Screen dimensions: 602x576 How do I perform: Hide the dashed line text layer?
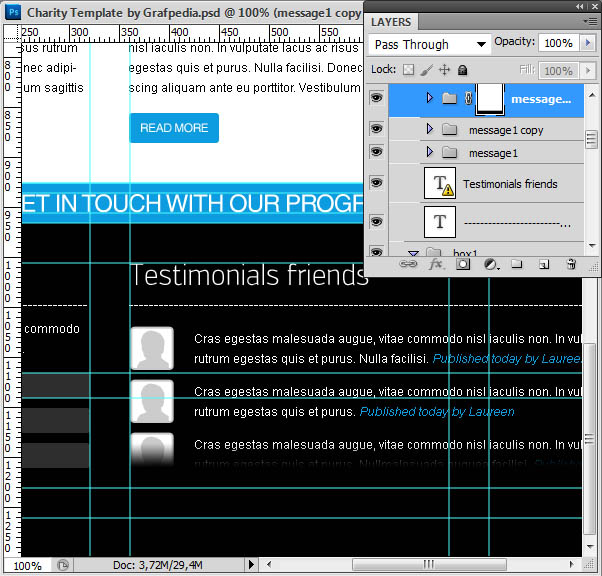click(377, 221)
